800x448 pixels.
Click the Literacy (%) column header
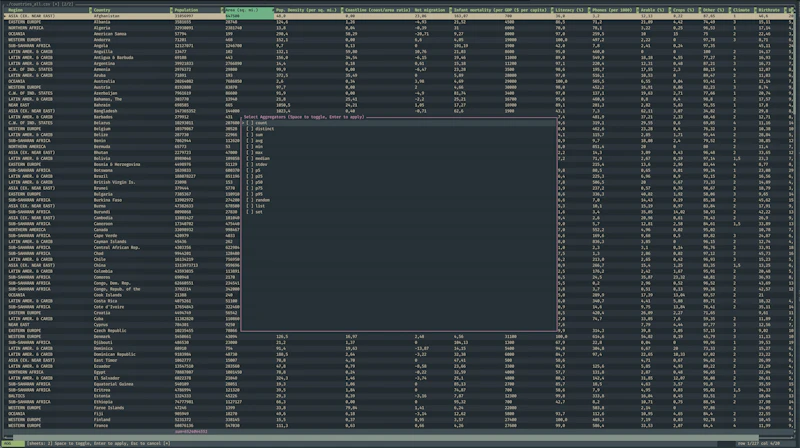569,10
